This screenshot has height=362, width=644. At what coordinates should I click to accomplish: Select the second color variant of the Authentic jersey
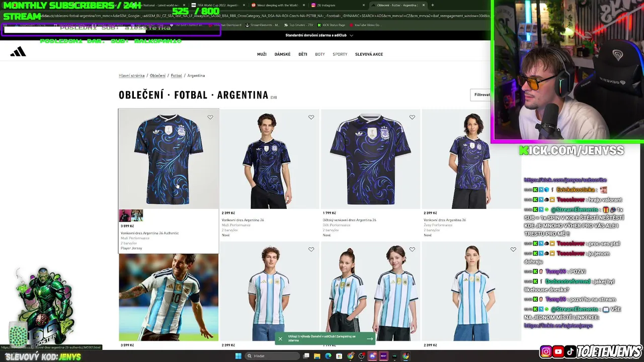pos(137,216)
